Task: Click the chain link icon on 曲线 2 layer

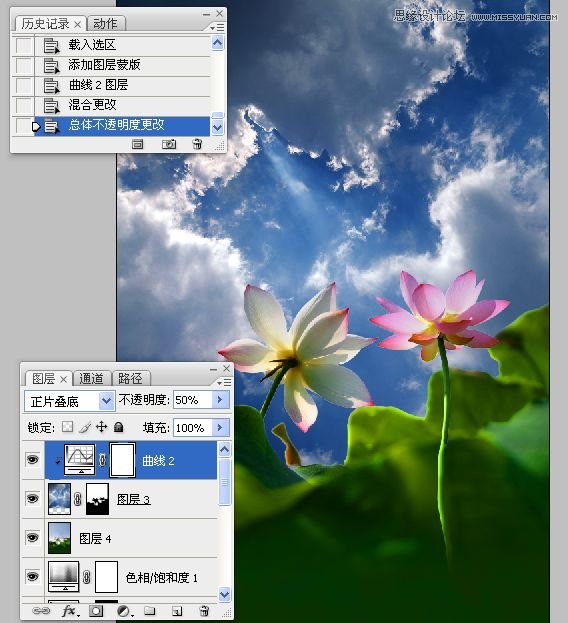Action: pyautogui.click(x=102, y=460)
